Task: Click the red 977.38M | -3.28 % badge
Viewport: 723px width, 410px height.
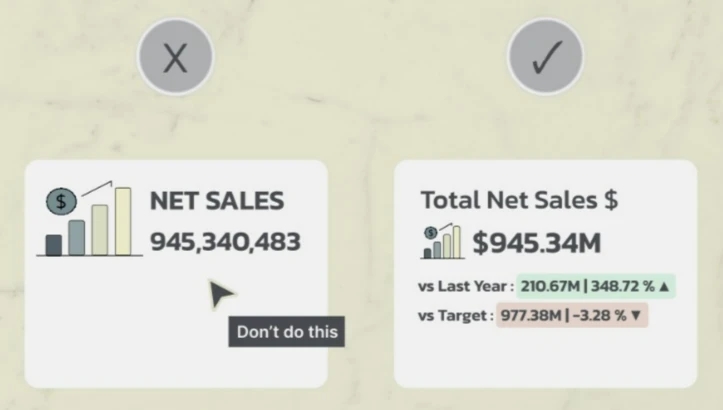Action: [572, 315]
